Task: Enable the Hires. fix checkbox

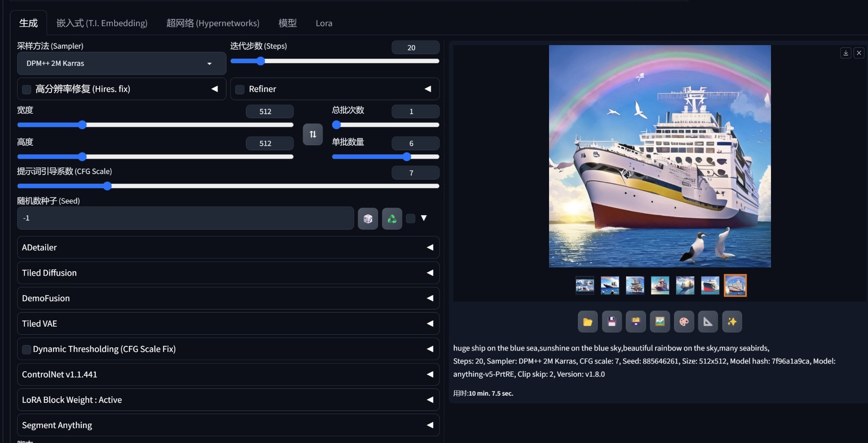Action: click(27, 89)
